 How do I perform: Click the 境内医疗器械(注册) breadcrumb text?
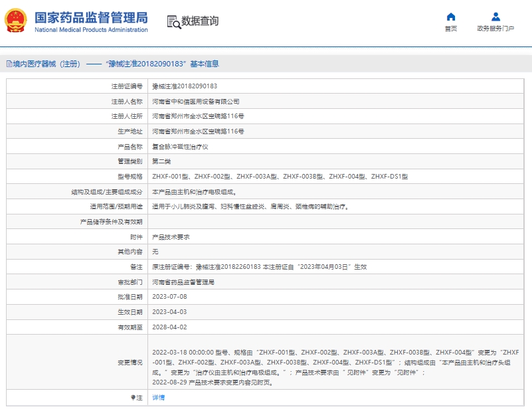[46, 64]
